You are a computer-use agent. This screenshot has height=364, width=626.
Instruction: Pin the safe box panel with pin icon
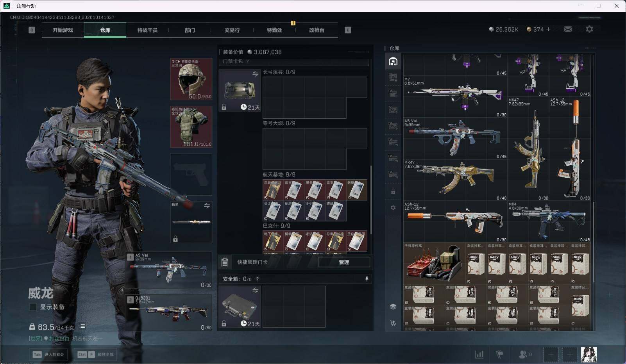[367, 279]
